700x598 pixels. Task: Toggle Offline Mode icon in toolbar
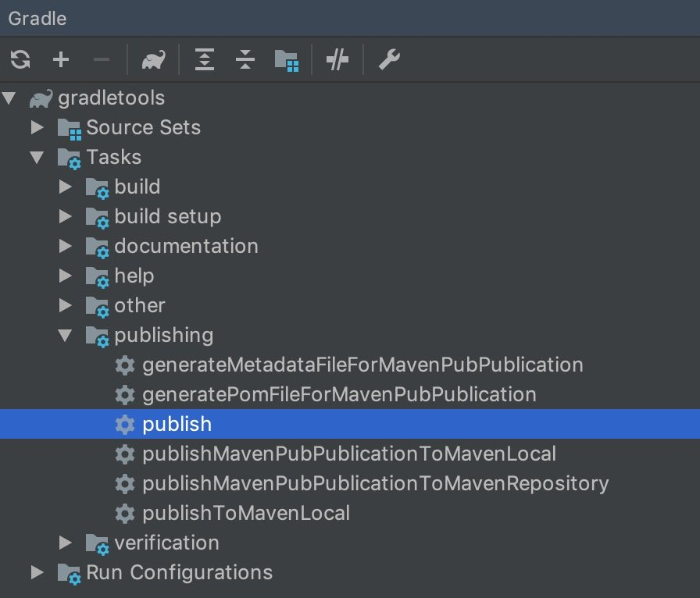pos(337,59)
